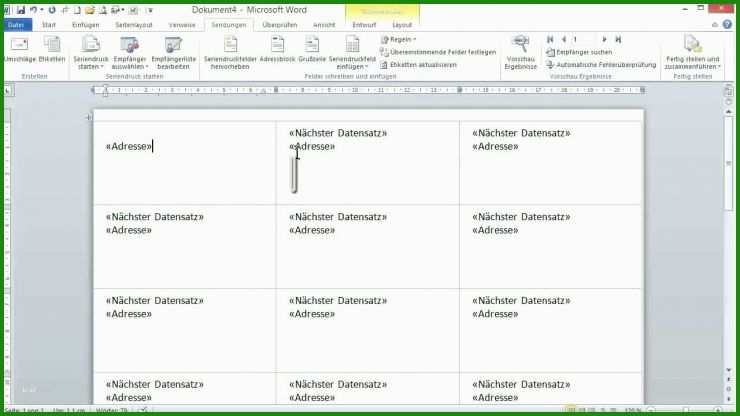
Task: Open the Datei tab
Action: (16, 25)
